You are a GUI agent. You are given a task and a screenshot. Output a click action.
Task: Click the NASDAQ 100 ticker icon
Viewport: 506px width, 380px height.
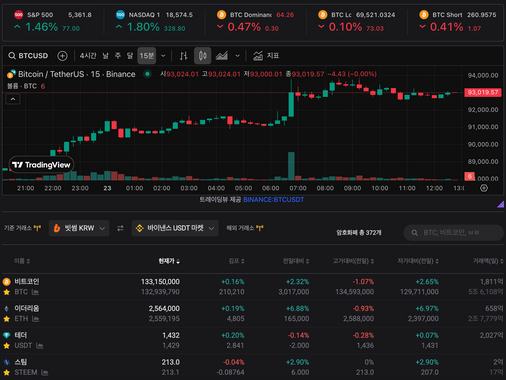tap(120, 14)
